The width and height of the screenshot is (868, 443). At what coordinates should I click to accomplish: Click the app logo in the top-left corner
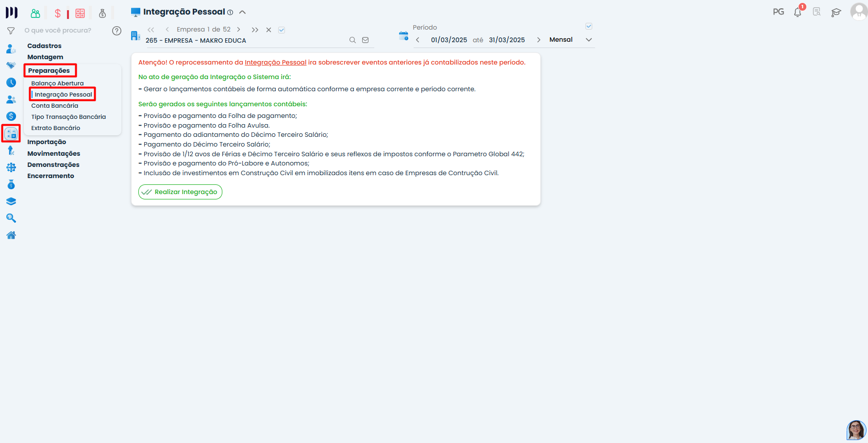coord(12,13)
